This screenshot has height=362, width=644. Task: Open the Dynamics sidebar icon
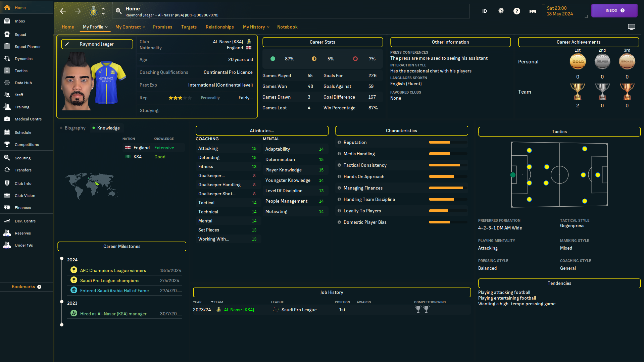(7, 58)
